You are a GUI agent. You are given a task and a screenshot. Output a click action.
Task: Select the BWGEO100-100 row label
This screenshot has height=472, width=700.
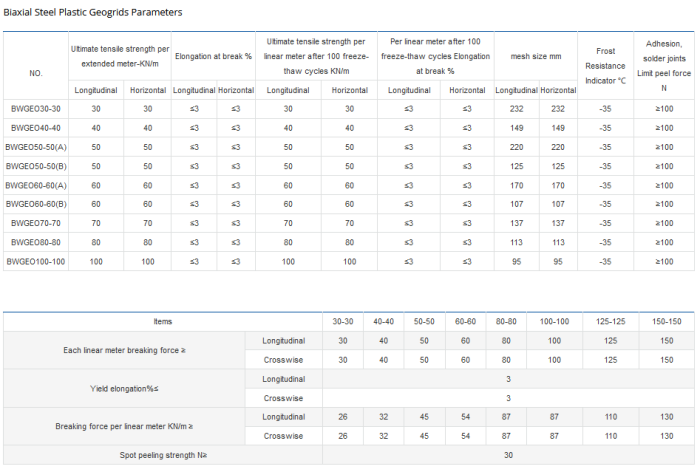click(36, 261)
